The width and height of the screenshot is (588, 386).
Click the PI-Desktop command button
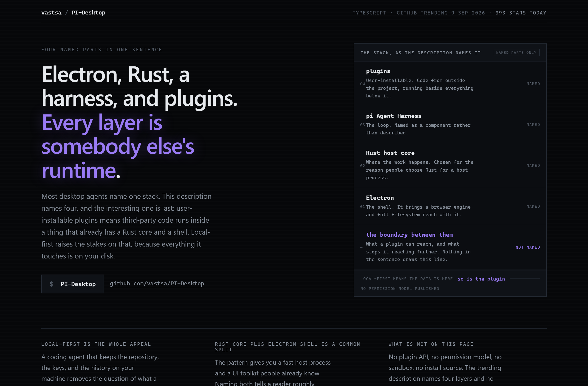point(73,284)
